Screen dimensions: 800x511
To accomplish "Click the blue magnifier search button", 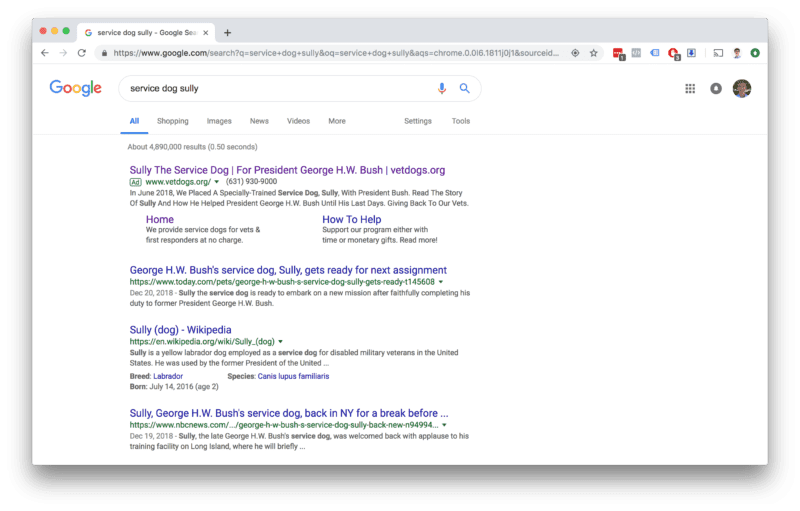I will click(x=464, y=88).
